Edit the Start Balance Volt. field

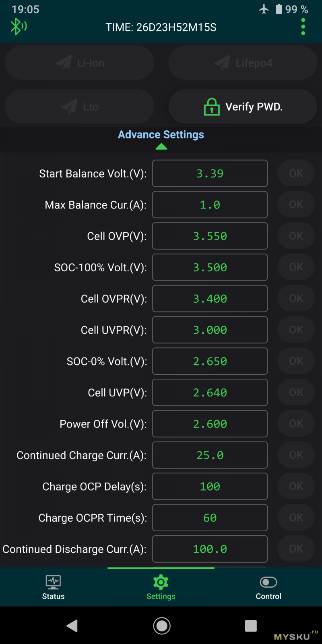tap(210, 173)
